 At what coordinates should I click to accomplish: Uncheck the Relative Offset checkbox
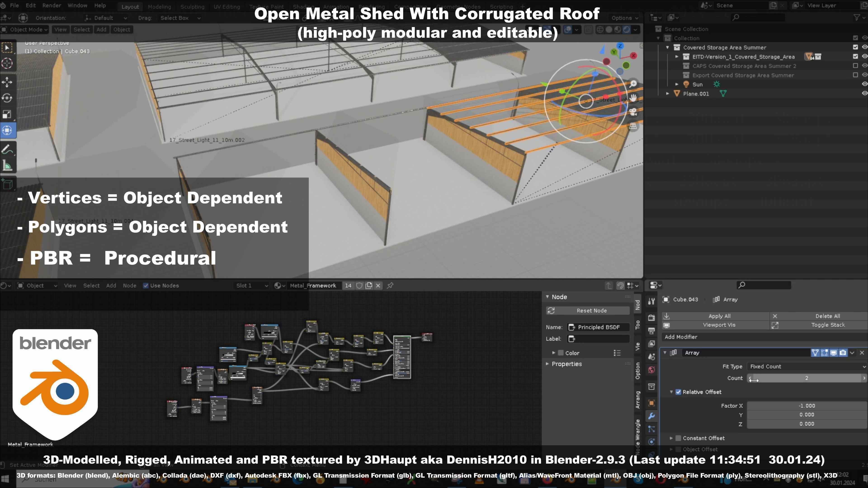pos(678,392)
